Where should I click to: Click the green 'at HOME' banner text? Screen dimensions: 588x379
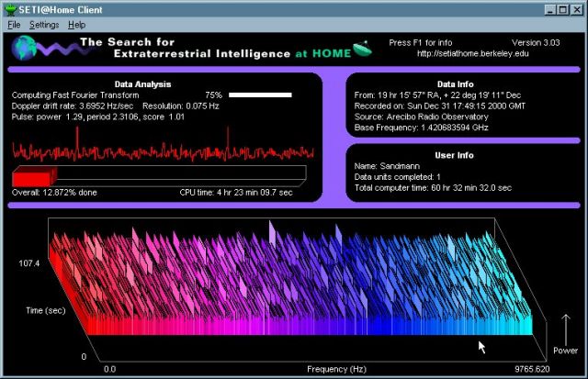coord(322,53)
